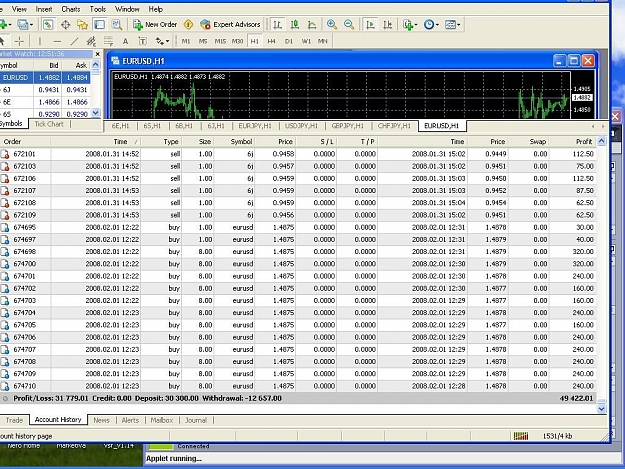This screenshot has width=625, height=469.
Task: Open the Templates dropdown
Action: (x=452, y=25)
